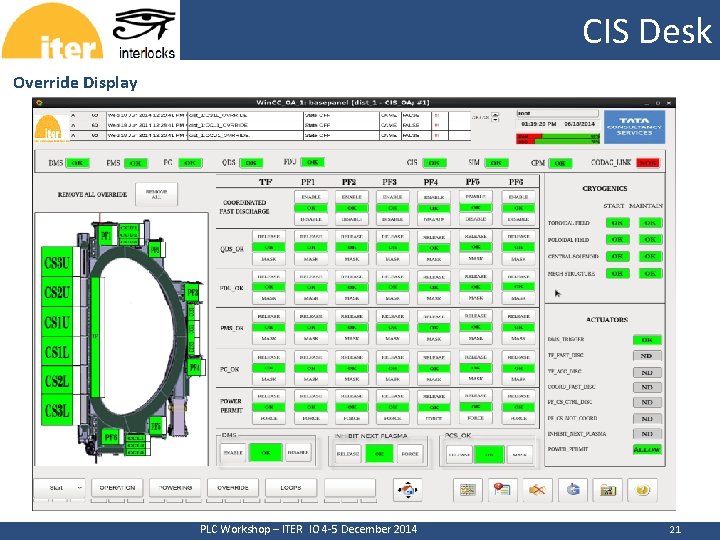
Task: Click the upper red-green progress bar
Action: coord(558,136)
